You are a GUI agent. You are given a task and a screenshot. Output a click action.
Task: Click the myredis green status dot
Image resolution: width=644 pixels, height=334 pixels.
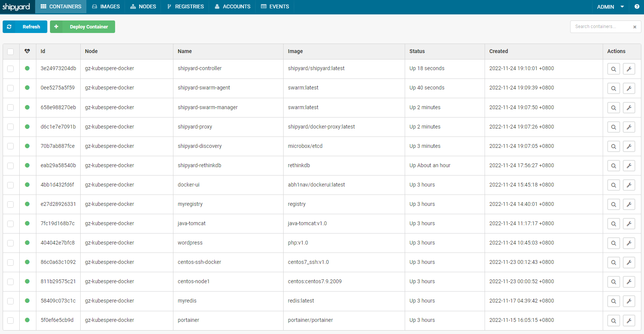[27, 301]
